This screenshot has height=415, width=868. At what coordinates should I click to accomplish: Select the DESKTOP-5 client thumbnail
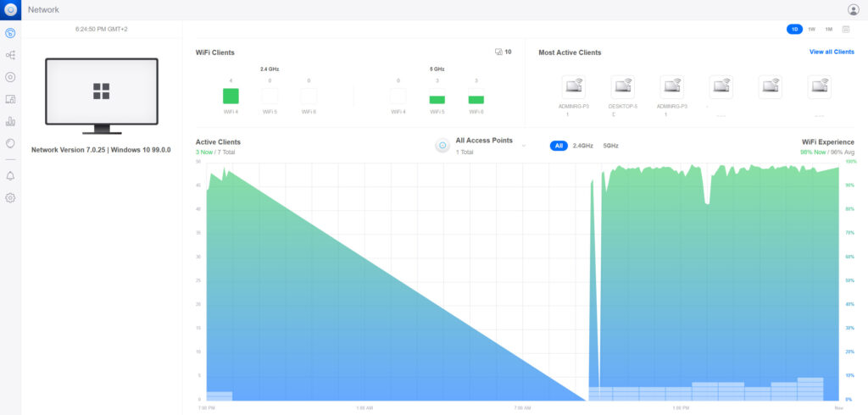tap(623, 86)
